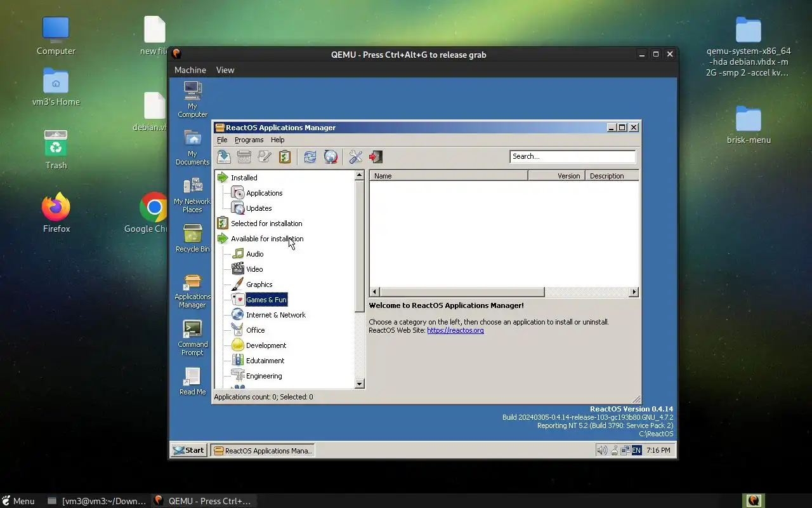Click the category tree's scroll-down arrow

(360, 384)
